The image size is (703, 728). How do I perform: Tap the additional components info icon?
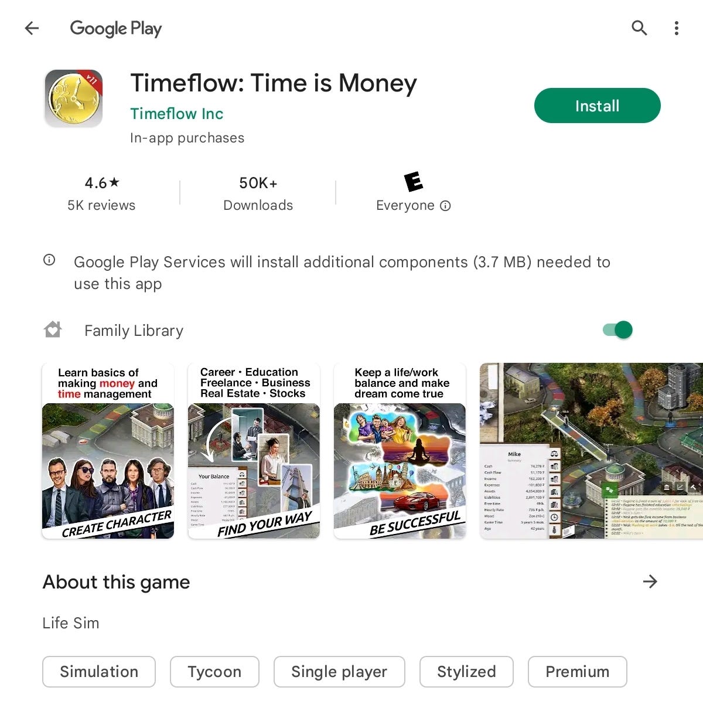pos(49,260)
